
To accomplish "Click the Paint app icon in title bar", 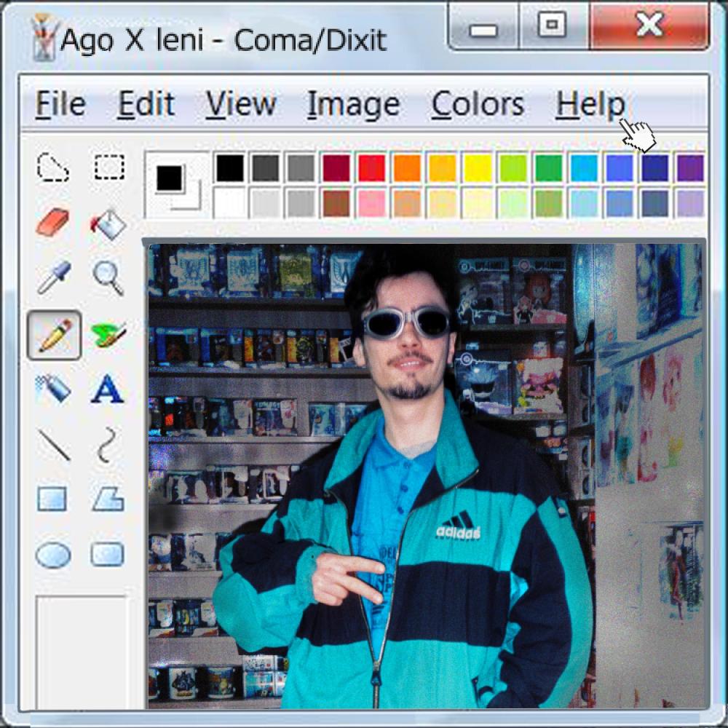I will pos(45,37).
